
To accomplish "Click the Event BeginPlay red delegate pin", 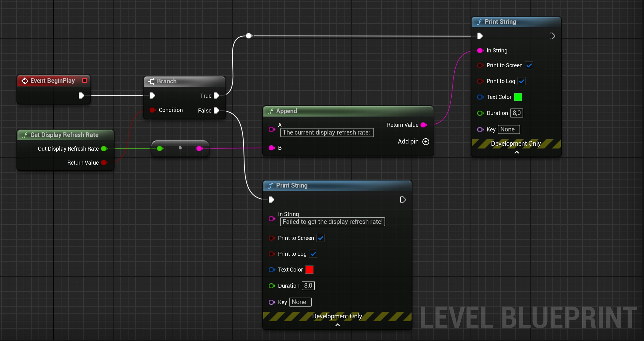I will click(x=84, y=81).
